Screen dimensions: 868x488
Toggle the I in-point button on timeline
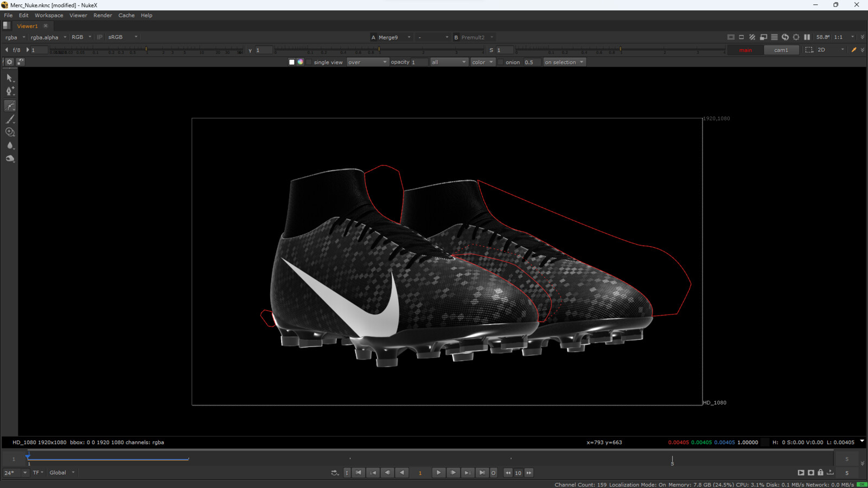click(347, 473)
